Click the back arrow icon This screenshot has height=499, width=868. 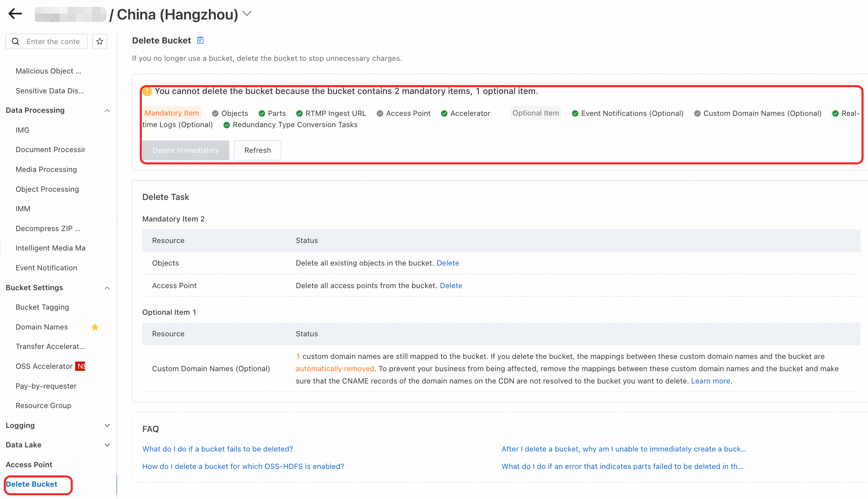click(15, 14)
